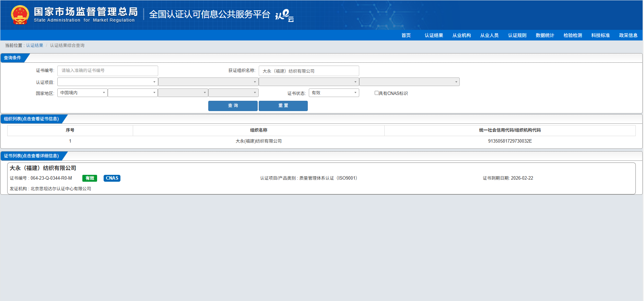Click the blue CNAS badge
The image size is (644, 301).
(112, 178)
